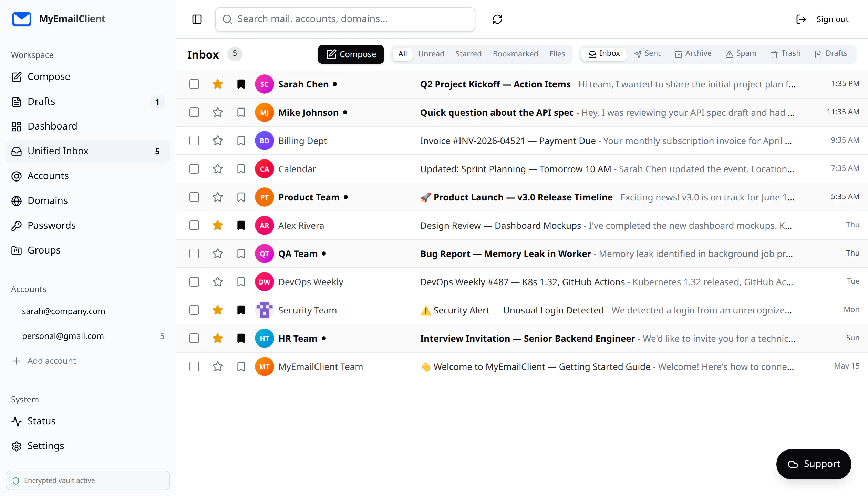Open the System Status page
868x496 pixels.
87,421
